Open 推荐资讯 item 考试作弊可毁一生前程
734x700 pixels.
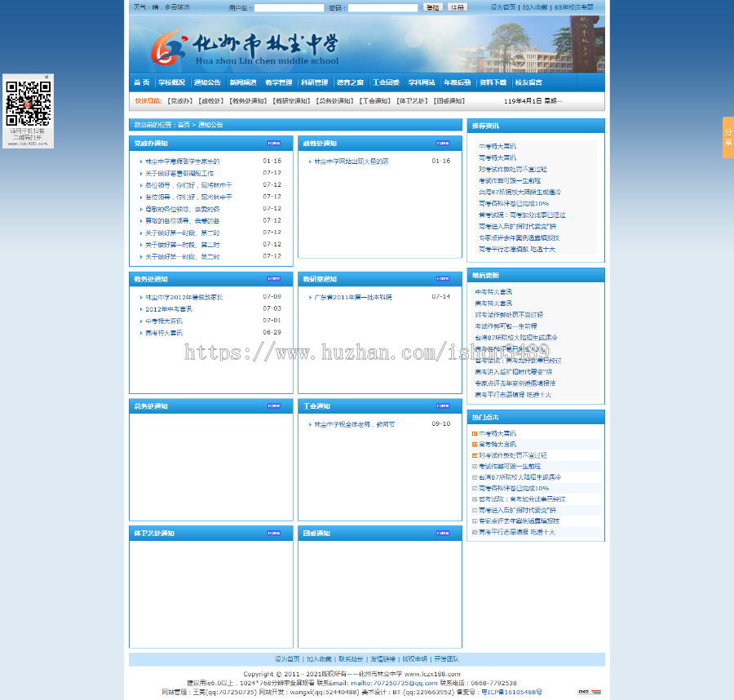click(x=509, y=181)
